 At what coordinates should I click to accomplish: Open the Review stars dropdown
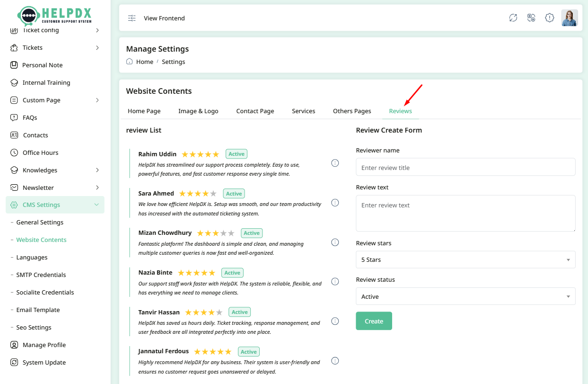[x=465, y=259]
